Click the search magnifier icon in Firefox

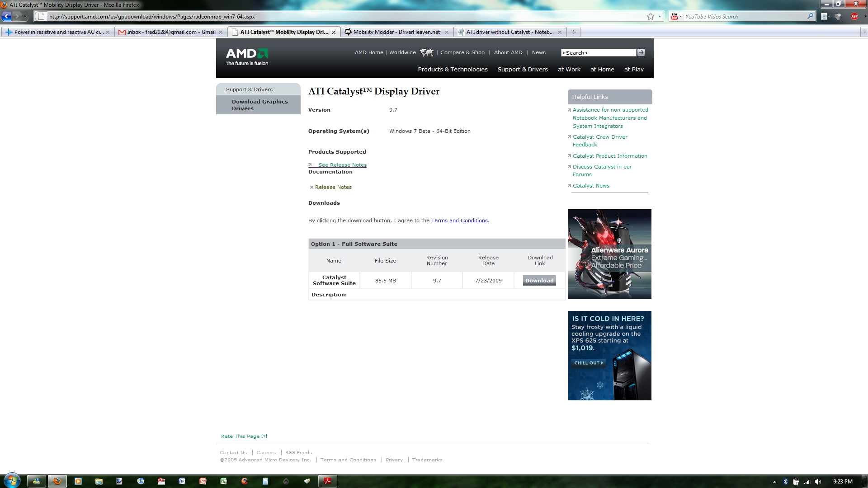click(x=810, y=16)
